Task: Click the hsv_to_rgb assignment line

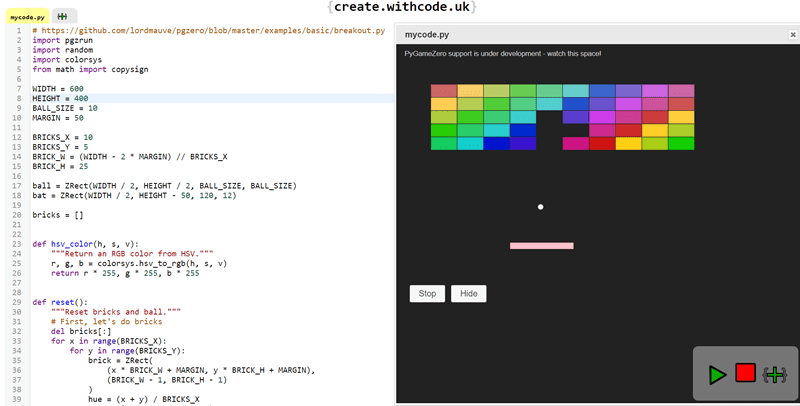Action: [139, 263]
